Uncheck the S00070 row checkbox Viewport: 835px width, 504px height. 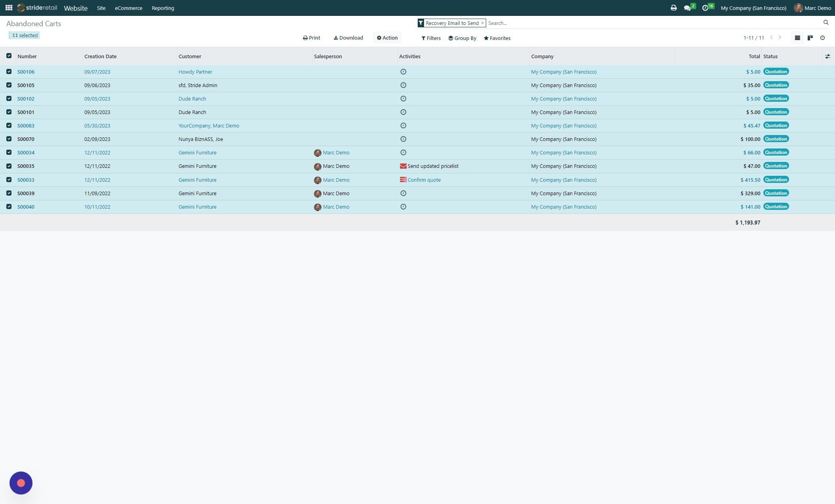9,139
